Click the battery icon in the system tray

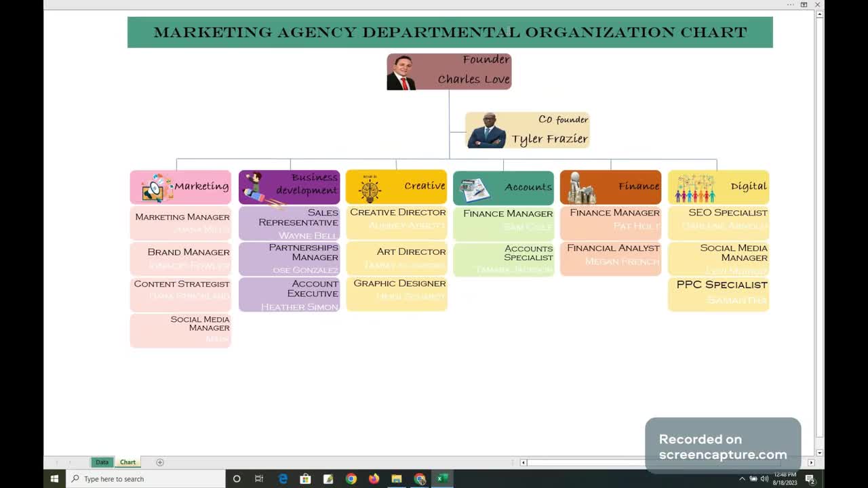pyautogui.click(x=752, y=479)
